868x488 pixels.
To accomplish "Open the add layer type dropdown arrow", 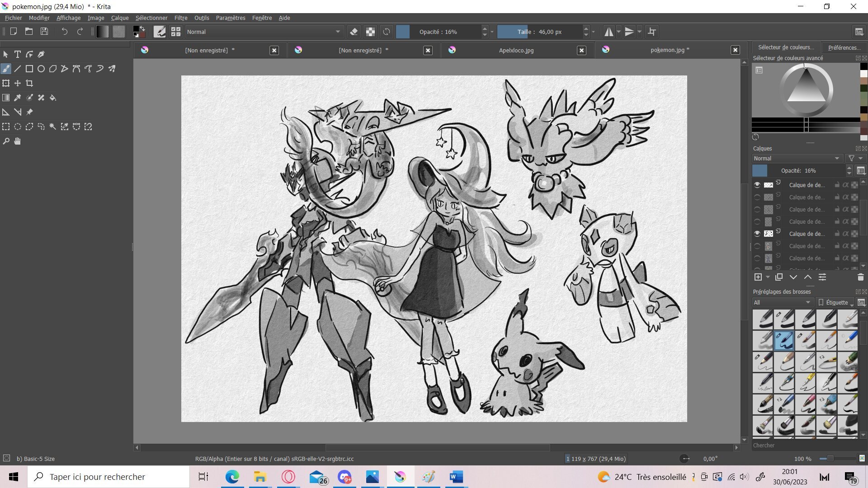I will click(x=768, y=277).
